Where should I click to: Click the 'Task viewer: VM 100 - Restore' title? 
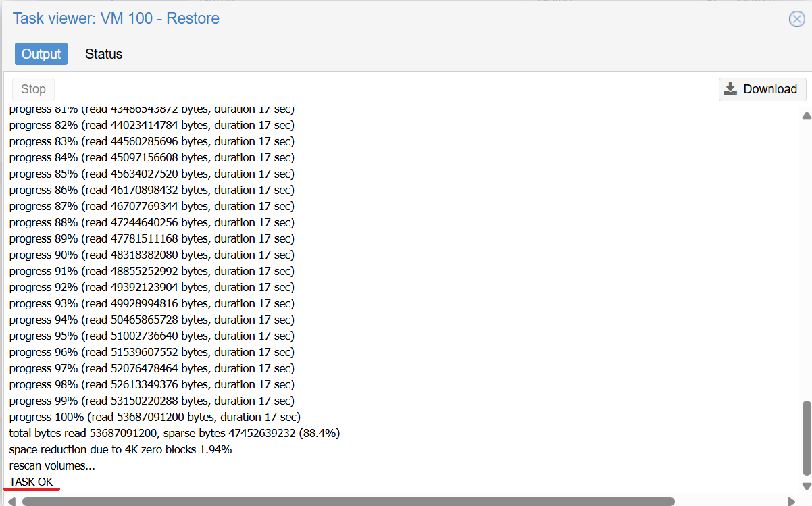[116, 18]
